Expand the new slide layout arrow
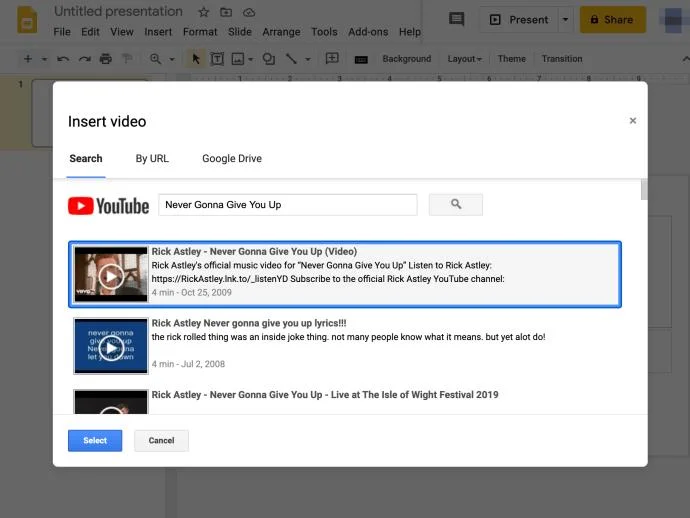This screenshot has height=518, width=690. click(44, 59)
